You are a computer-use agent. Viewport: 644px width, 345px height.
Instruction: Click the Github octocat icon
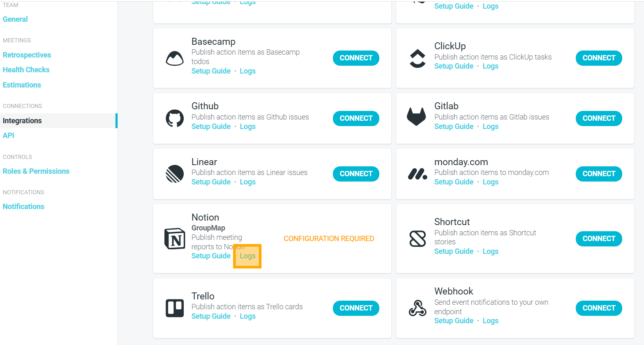175,118
